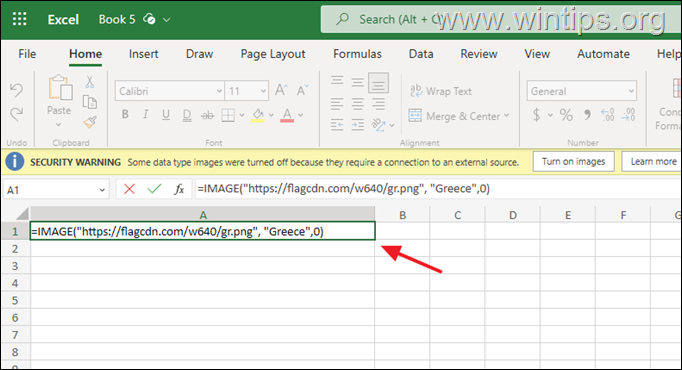Viewport: 682px width, 370px height.
Task: Open the Insert tab
Action: point(144,54)
